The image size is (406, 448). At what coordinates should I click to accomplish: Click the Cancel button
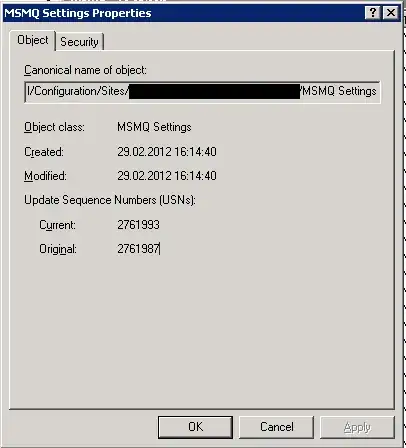[276, 427]
